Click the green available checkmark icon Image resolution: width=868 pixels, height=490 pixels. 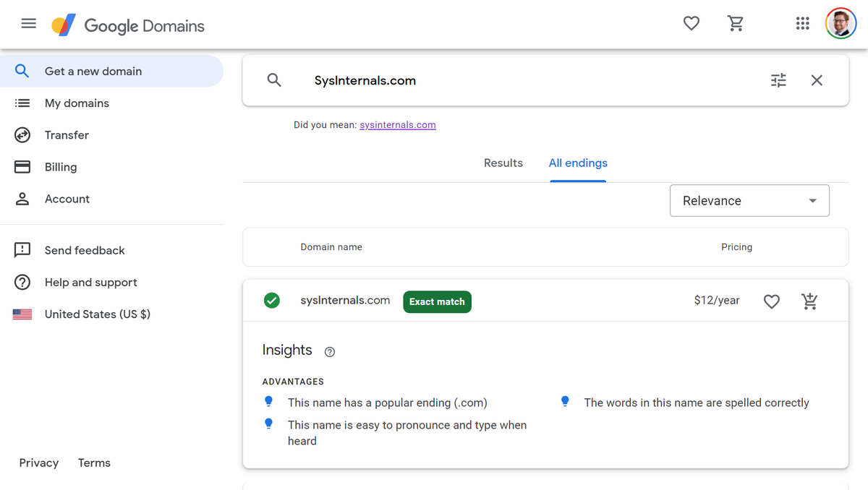point(272,300)
